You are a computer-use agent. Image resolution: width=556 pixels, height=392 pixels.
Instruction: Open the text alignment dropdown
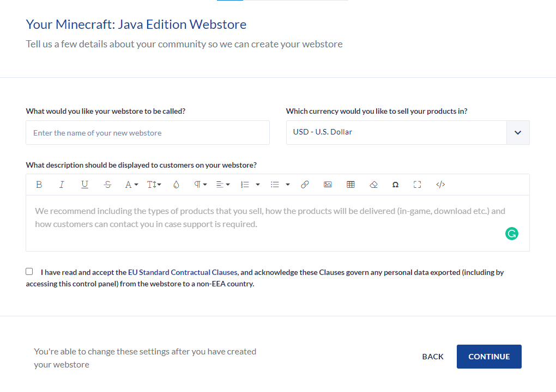223,185
